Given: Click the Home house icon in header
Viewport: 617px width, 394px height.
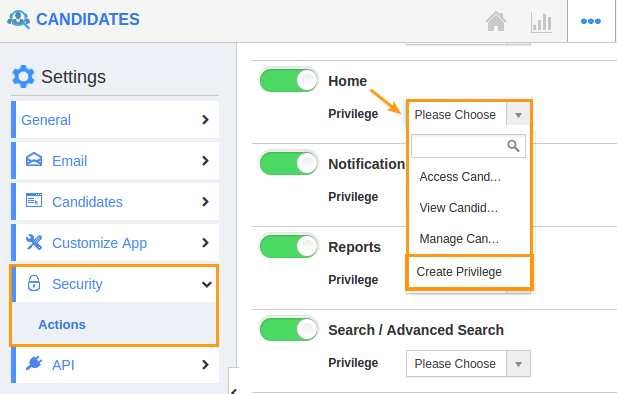Looking at the screenshot, I should pos(496,21).
